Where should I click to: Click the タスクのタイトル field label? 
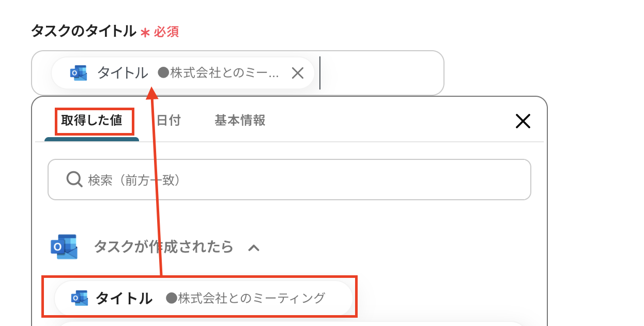coord(83,32)
